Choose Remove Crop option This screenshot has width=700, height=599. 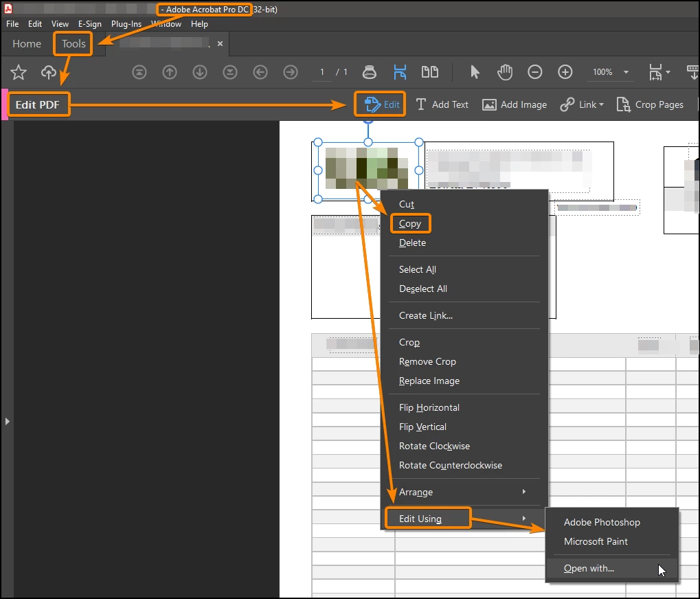(x=464, y=361)
